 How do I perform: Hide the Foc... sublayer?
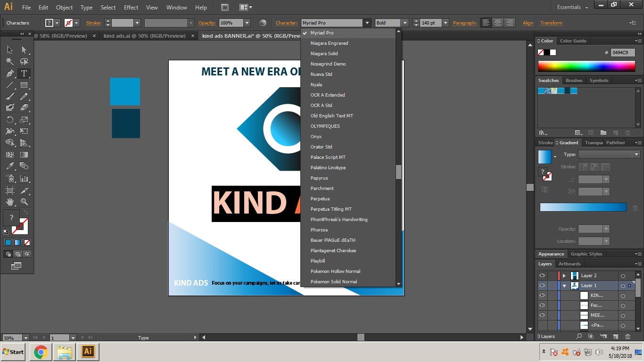(x=542, y=305)
